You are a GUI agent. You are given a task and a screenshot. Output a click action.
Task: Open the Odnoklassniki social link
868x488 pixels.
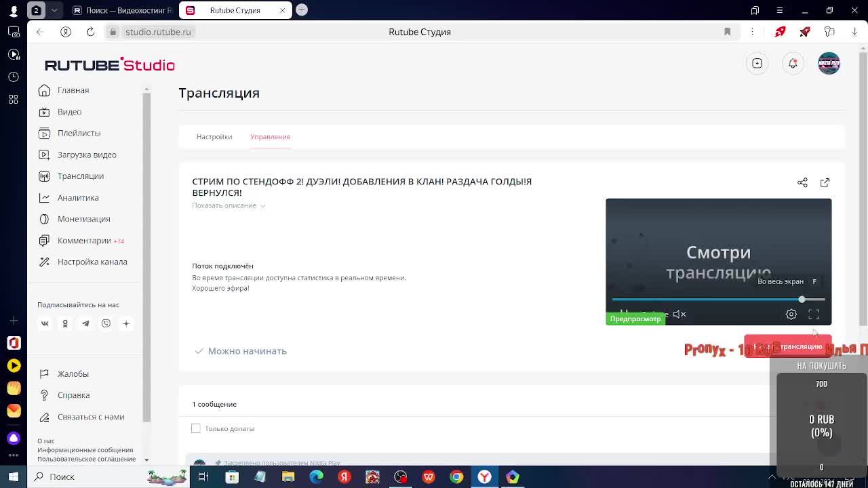pos(65,323)
